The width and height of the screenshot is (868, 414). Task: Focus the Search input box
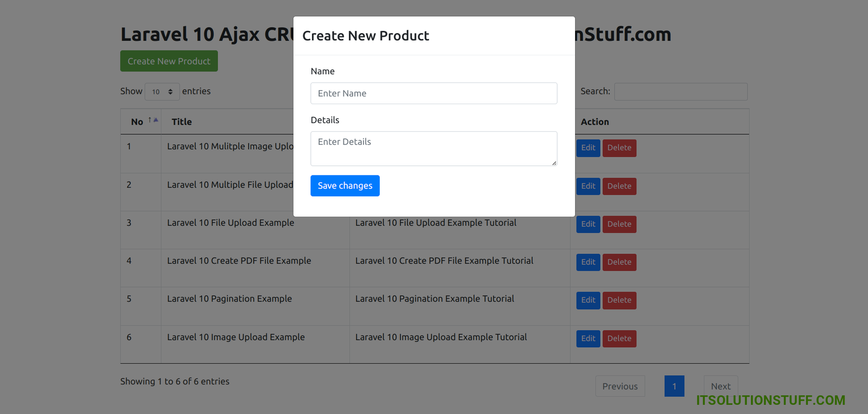point(681,92)
